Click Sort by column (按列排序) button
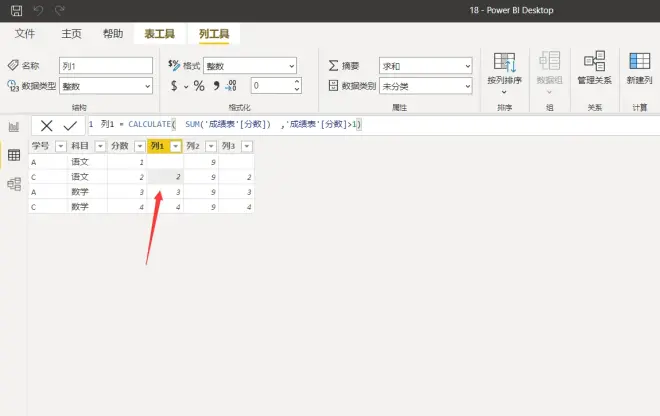The width and height of the screenshot is (660, 416). 504,68
